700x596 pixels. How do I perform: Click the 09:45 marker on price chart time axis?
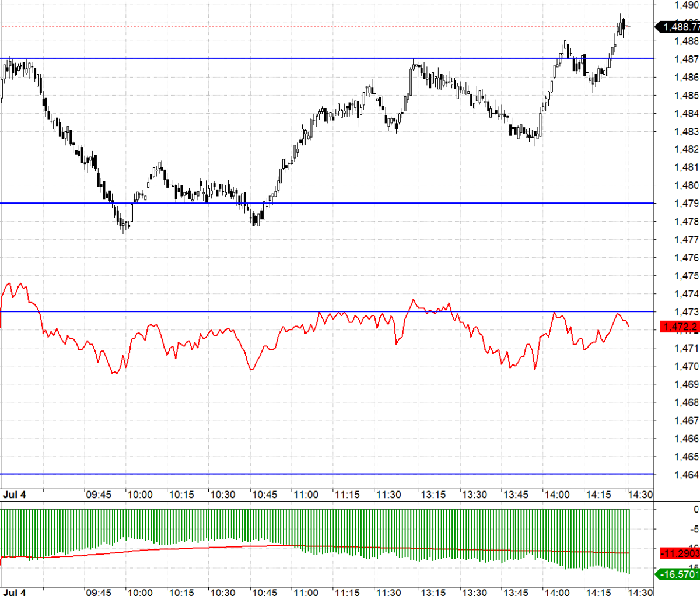click(x=99, y=495)
